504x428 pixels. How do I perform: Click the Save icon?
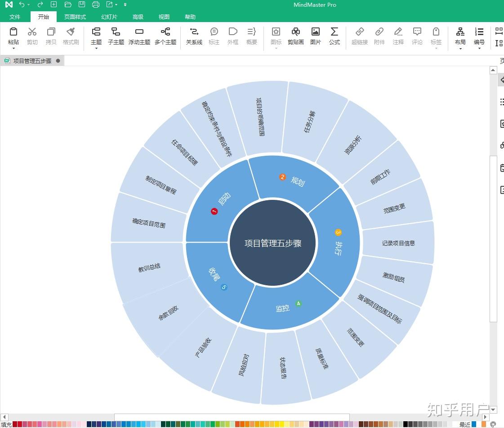click(x=82, y=5)
